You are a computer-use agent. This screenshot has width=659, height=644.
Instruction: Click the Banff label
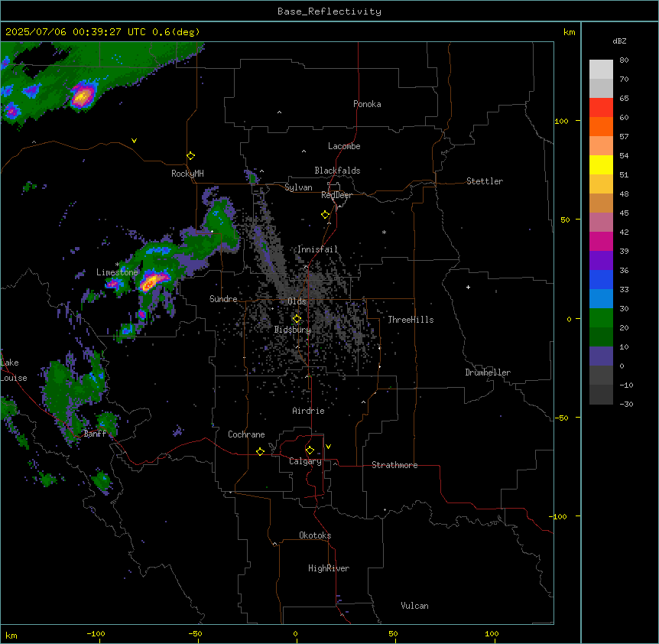[x=95, y=434]
